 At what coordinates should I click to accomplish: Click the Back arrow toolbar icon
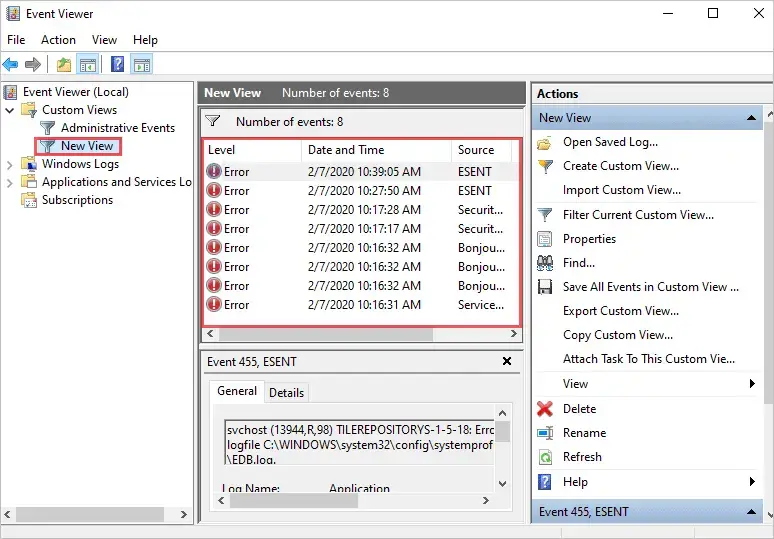(10, 64)
